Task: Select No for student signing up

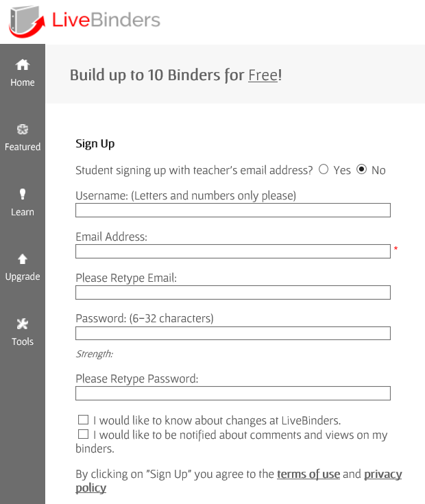Action: tap(362, 169)
